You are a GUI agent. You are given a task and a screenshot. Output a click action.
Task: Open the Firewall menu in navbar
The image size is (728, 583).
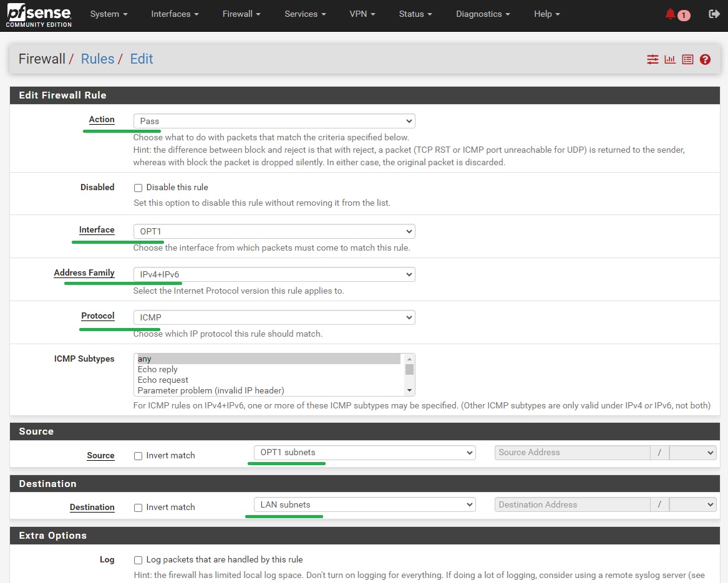[x=241, y=14]
